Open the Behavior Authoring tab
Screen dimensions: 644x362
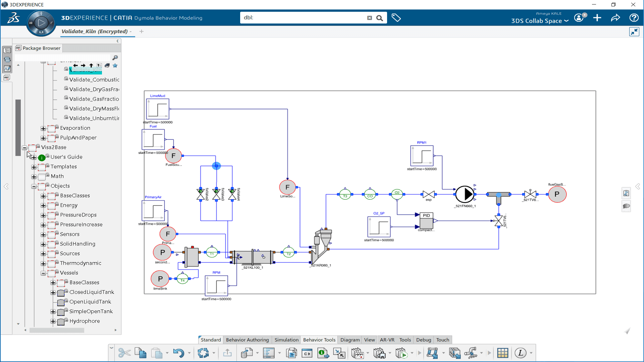tap(247, 340)
